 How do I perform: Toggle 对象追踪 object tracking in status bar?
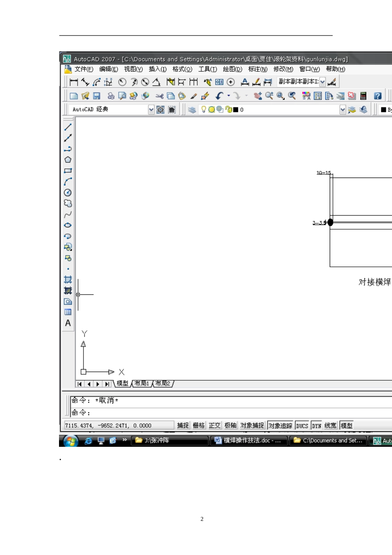click(280, 425)
